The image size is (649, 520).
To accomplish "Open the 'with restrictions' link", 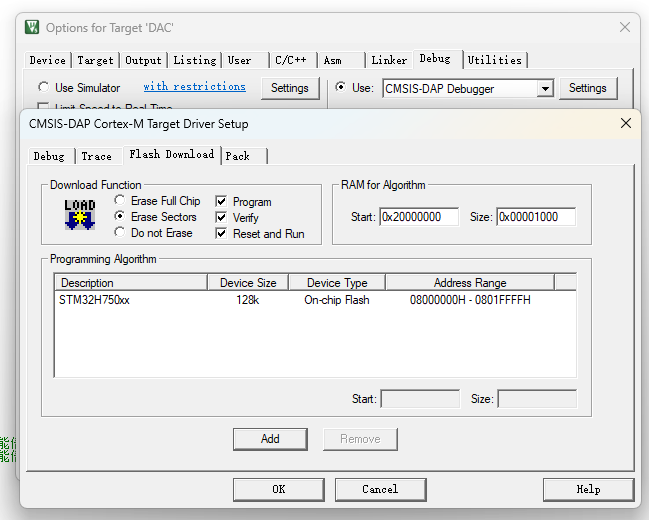I will pos(195,87).
